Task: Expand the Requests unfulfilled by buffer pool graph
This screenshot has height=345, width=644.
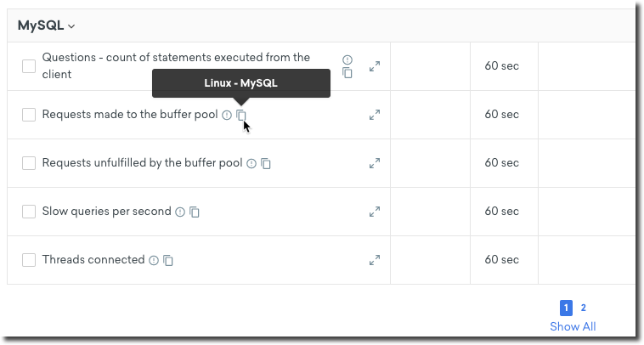Action: 374,163
